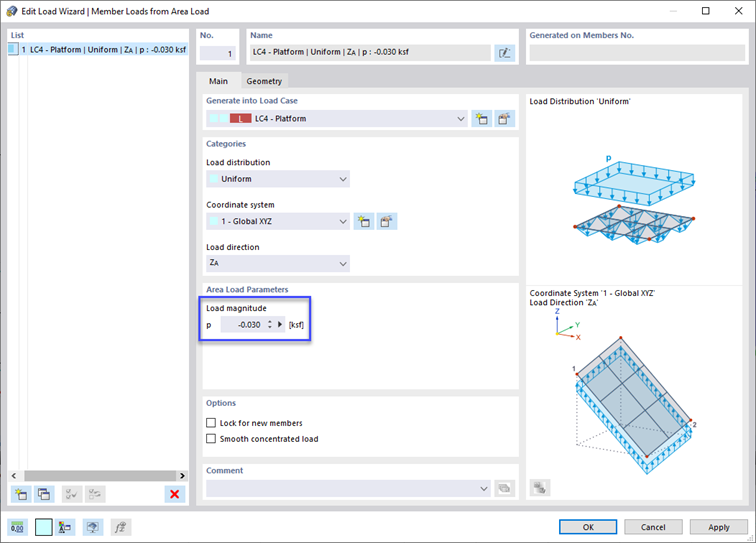Delete selected list item with red X

pyautogui.click(x=175, y=494)
